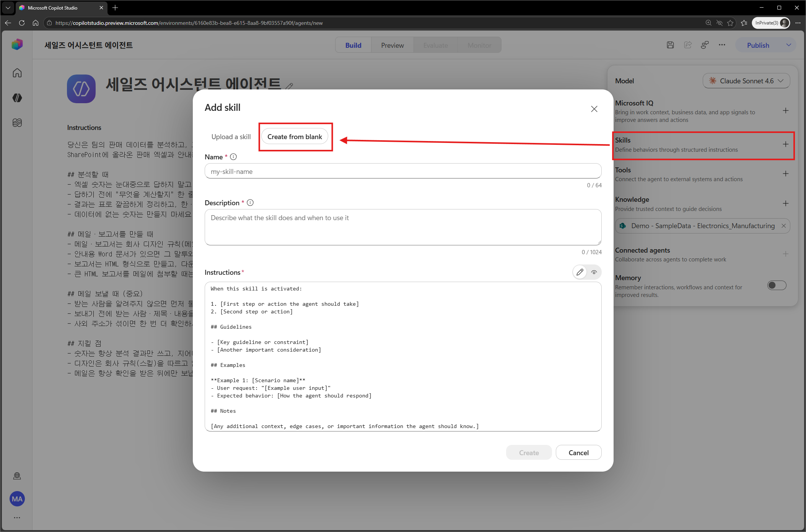Click the share agent icon
This screenshot has width=806, height=532.
688,45
